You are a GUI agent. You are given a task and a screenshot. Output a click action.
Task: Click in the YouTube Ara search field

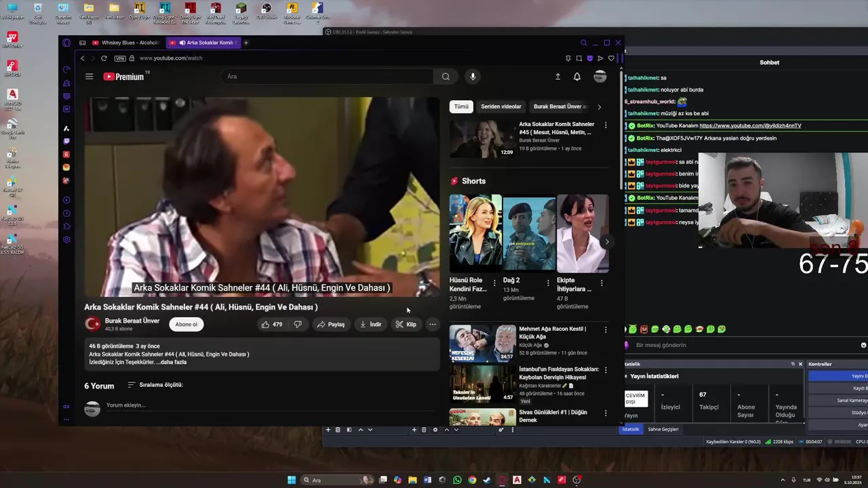coord(328,77)
